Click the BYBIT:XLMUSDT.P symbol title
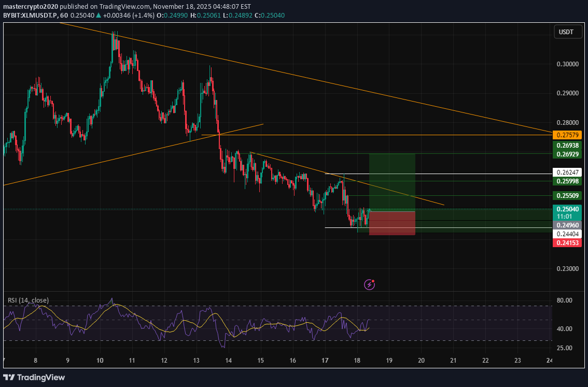Screen dimensions: 588x387 [30, 16]
